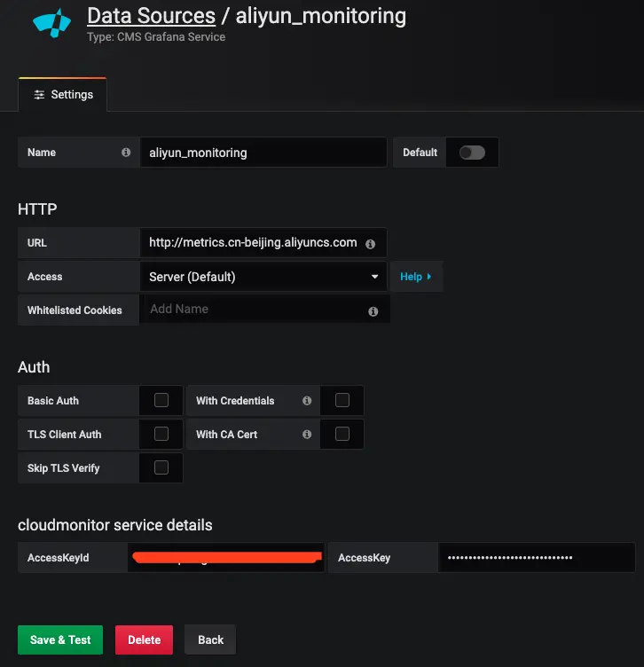Click the URL input field

(x=263, y=242)
